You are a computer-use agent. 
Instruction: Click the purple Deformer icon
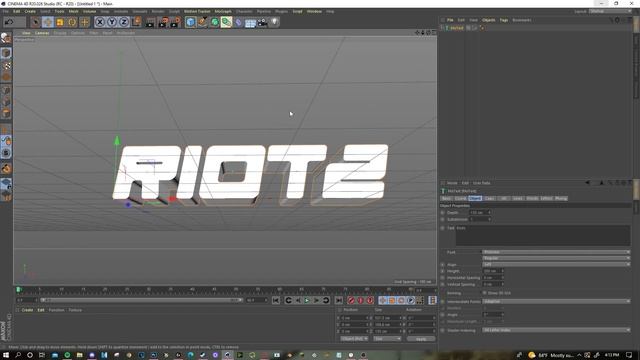click(x=239, y=22)
